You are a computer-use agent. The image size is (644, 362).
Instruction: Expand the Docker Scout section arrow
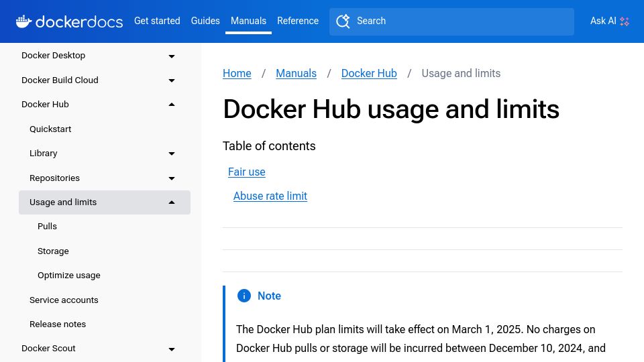tap(172, 349)
